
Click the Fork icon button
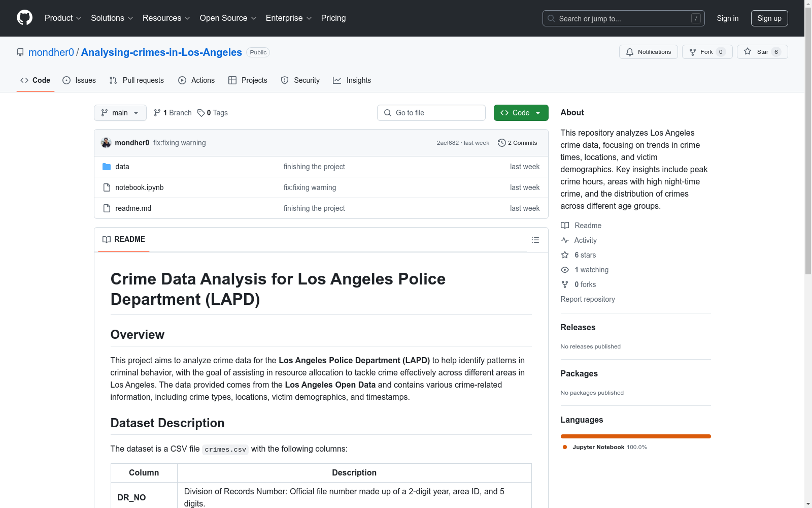pyautogui.click(x=693, y=52)
